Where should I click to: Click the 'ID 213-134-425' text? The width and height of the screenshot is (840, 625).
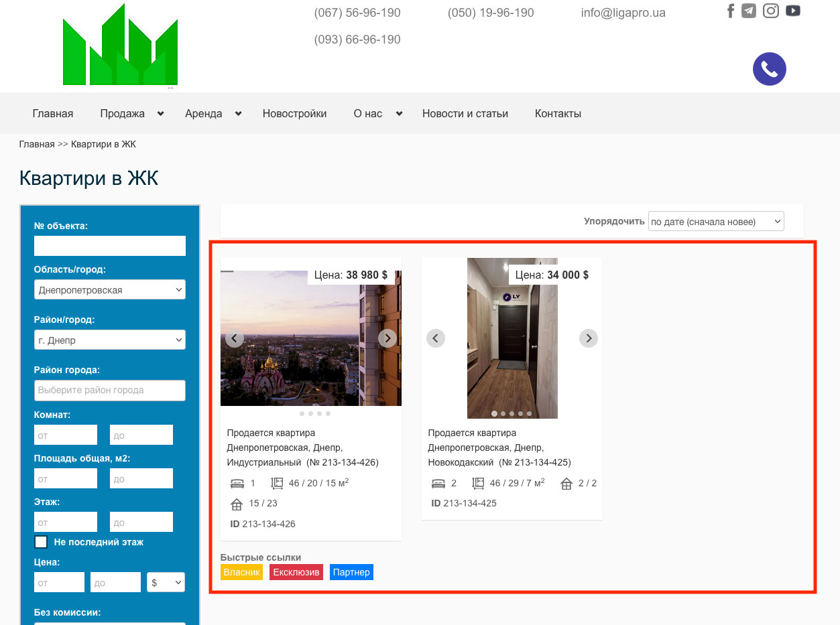[x=464, y=503]
